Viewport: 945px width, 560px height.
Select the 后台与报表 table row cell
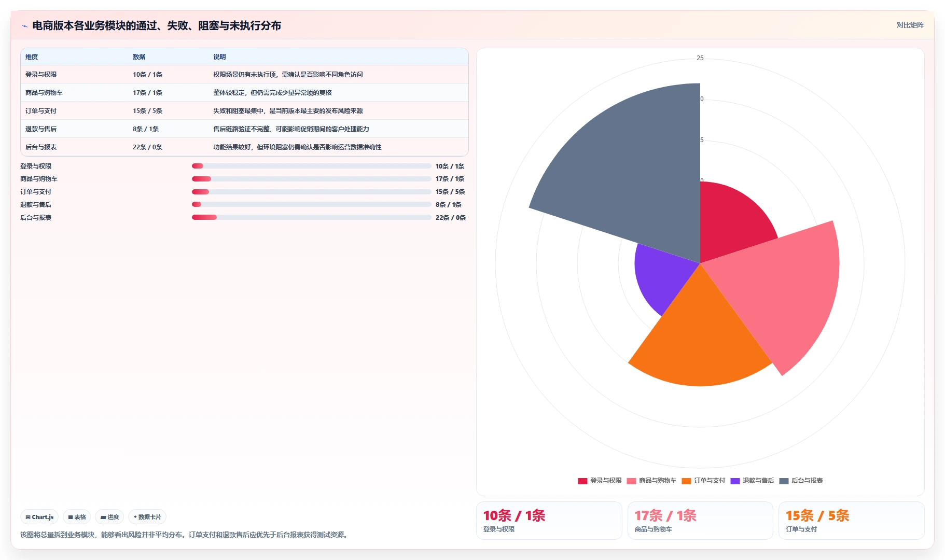pos(41,147)
